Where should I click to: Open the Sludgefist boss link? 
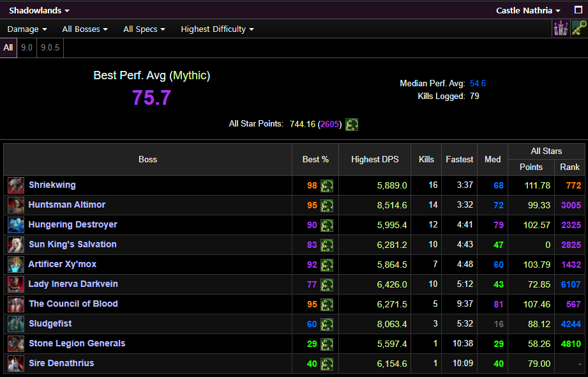tap(50, 323)
